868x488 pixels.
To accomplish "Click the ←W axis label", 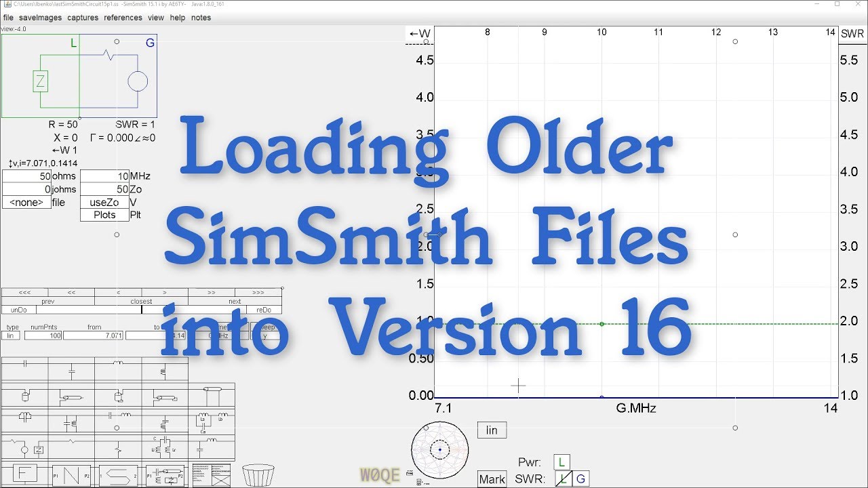I will point(419,33).
